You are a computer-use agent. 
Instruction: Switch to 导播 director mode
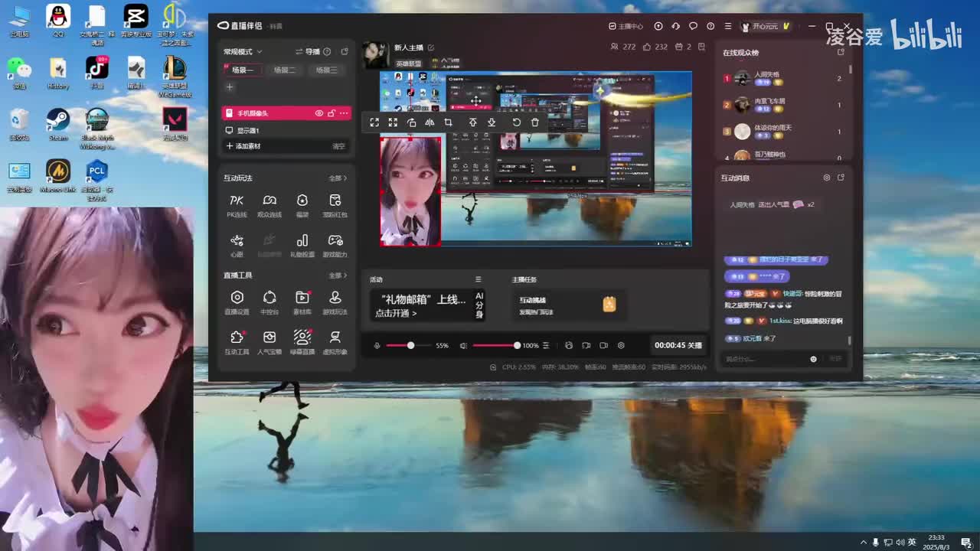[308, 52]
